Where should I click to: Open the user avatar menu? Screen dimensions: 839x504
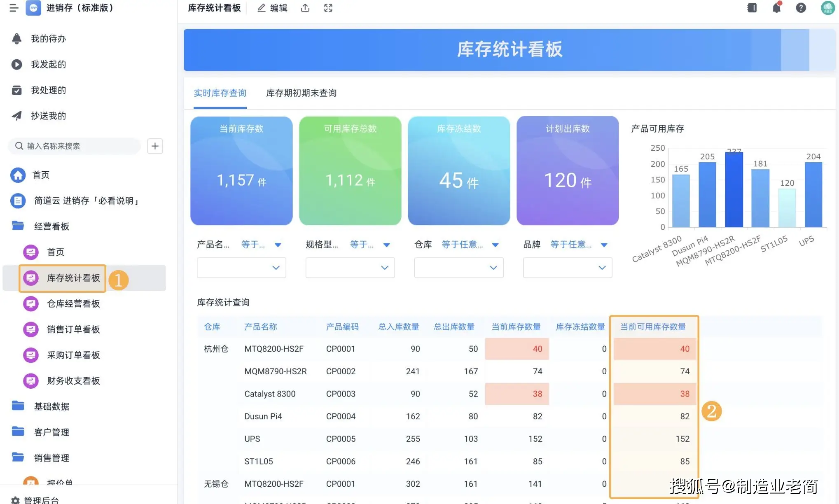tap(828, 8)
